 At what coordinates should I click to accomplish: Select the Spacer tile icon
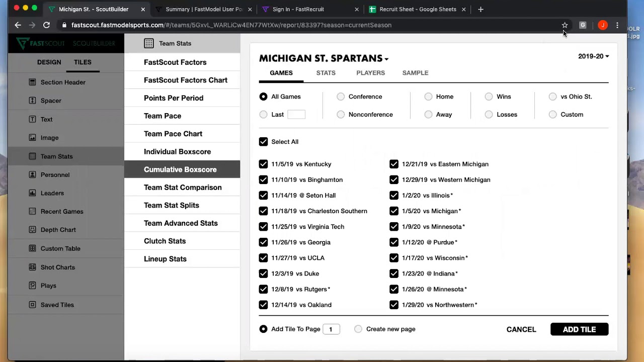[x=32, y=101]
